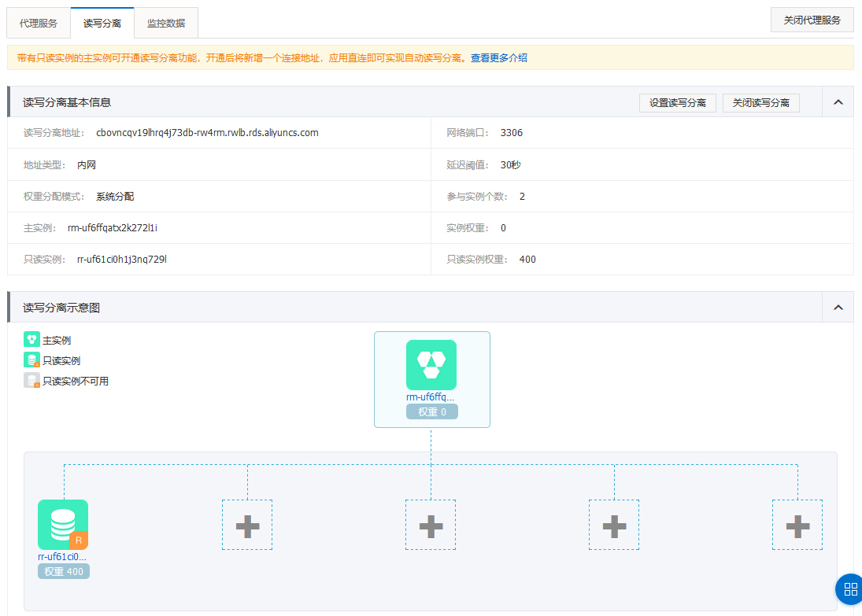Click the rm-uf6ffq... master instance link

431,397
